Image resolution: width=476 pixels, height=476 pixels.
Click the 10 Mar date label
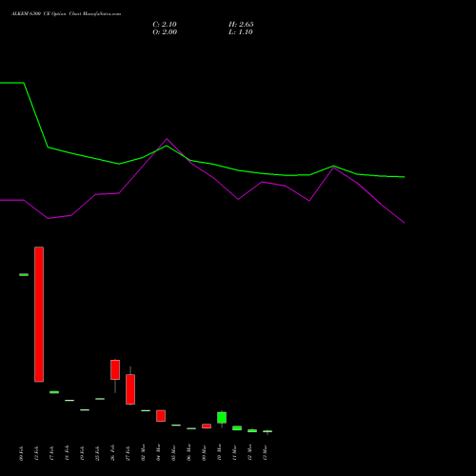(219, 452)
